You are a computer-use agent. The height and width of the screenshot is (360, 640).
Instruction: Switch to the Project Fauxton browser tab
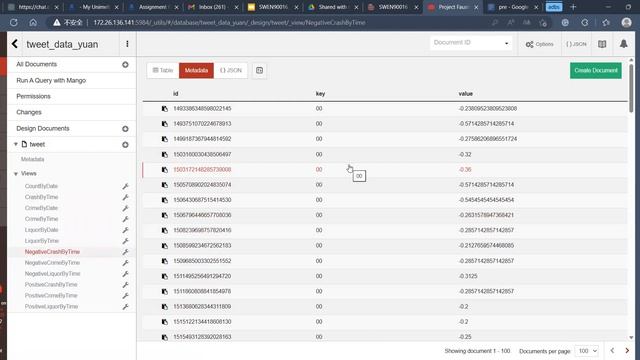(453, 7)
